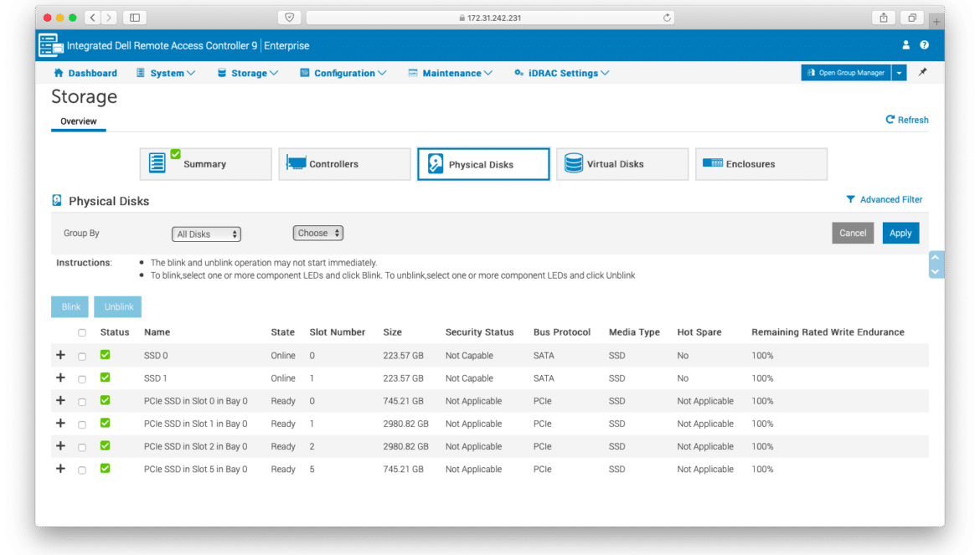980x555 pixels.
Task: Click the Remaining Rated Write Endurance column header
Action: [828, 332]
